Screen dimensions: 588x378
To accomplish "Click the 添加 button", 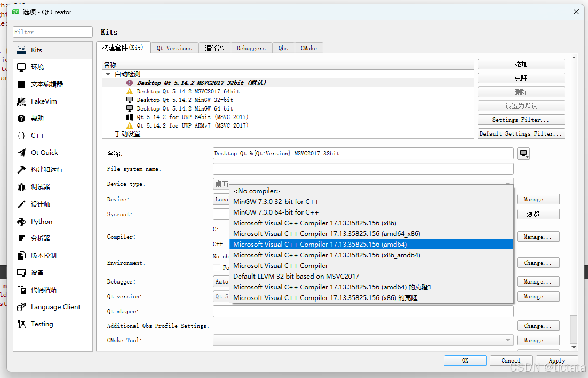I will (520, 64).
